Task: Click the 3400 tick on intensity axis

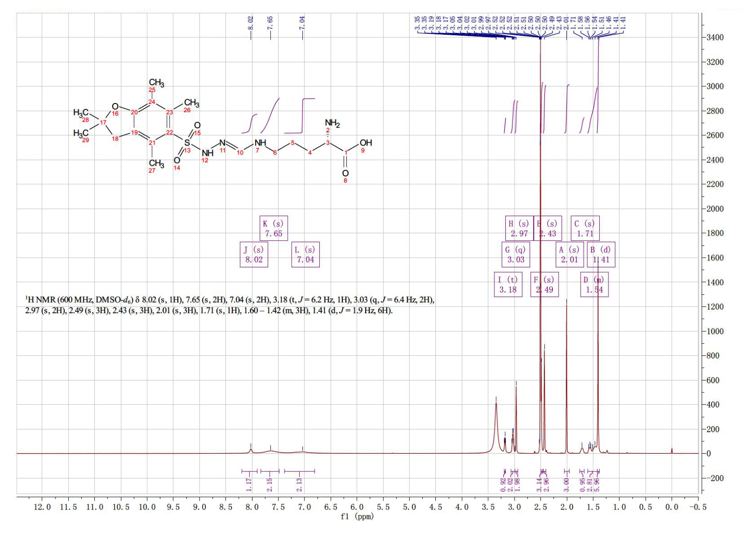Action: click(x=715, y=38)
